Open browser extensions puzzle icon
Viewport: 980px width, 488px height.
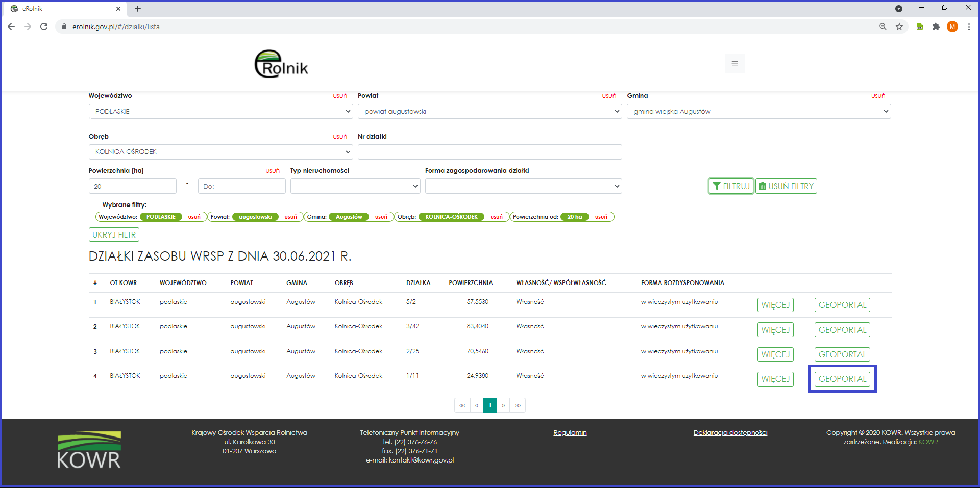click(936, 27)
